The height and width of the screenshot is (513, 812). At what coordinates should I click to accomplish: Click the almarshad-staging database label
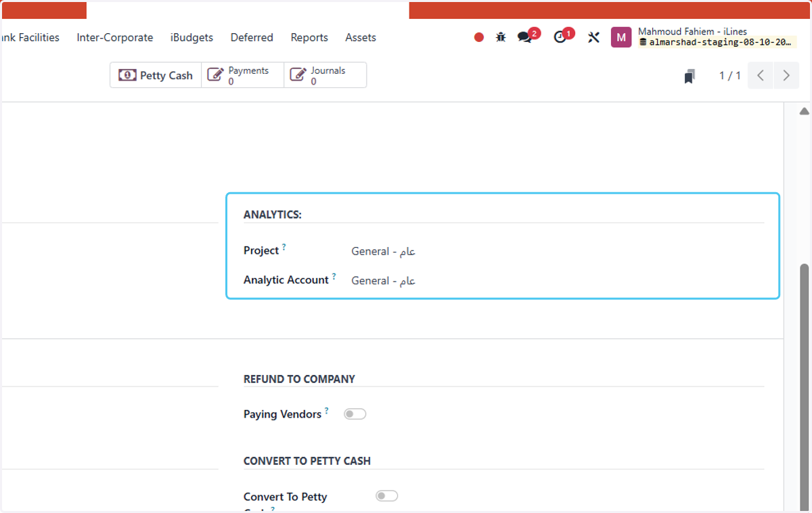click(717, 42)
